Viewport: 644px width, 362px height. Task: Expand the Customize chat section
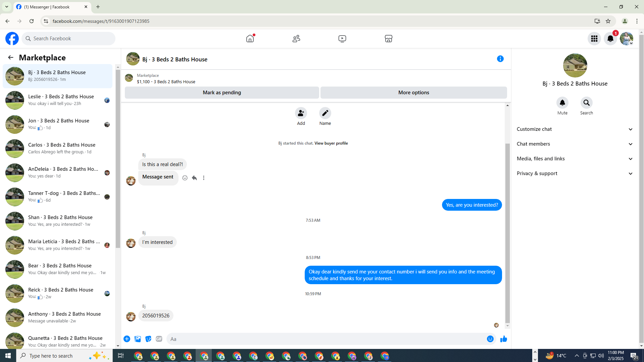point(575,129)
